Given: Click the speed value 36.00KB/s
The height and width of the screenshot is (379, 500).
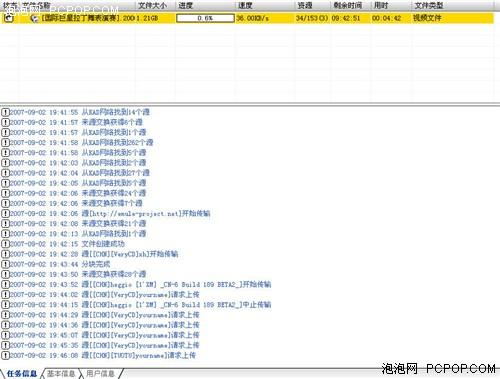Looking at the screenshot, I should click(253, 18).
